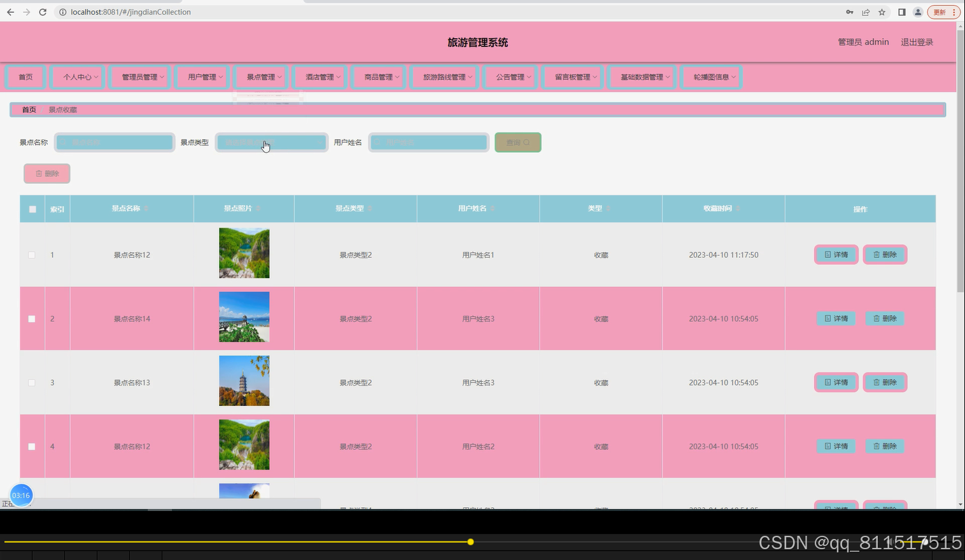Click the 删除 icon button for 景点名称14

(x=884, y=318)
